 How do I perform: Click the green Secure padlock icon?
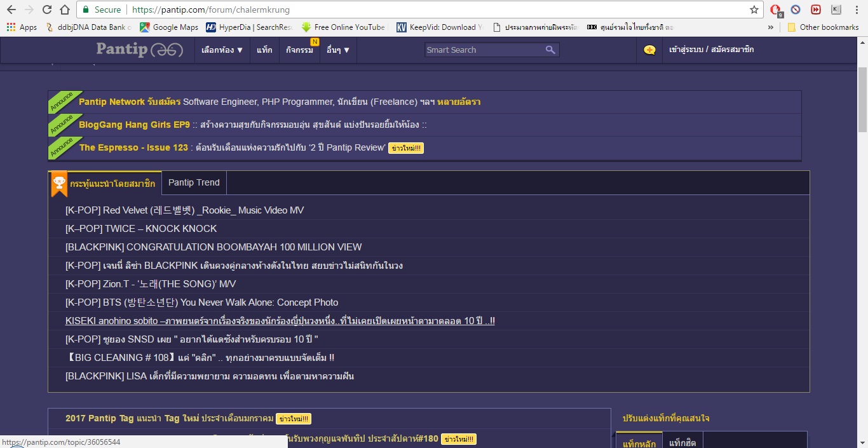click(x=86, y=10)
